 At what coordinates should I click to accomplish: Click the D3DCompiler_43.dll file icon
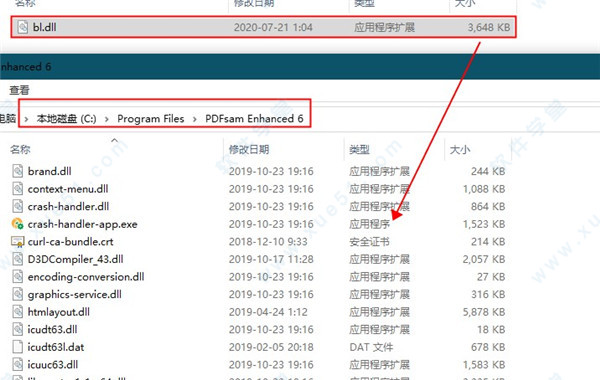(18, 259)
